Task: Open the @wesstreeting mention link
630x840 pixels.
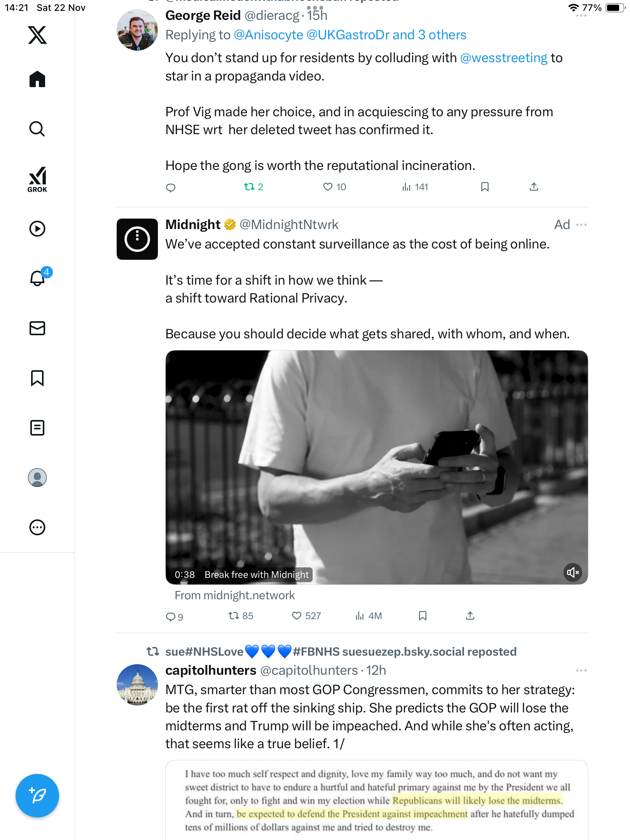Action: [504, 58]
